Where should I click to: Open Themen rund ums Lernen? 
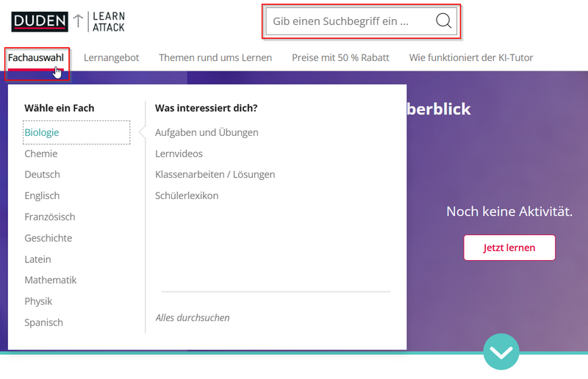215,58
